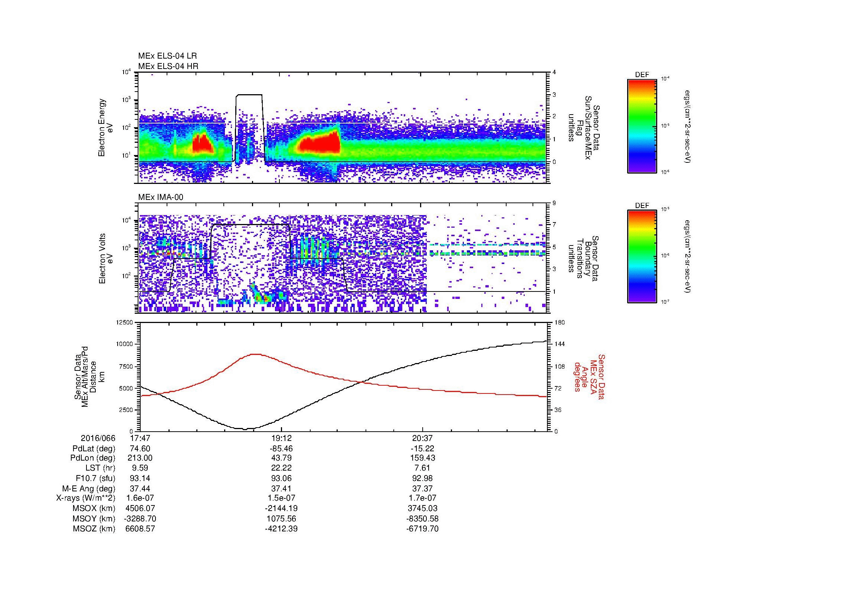The height and width of the screenshot is (613, 868).
Task: Click MSOY value '1075.56'
Action: click(281, 518)
